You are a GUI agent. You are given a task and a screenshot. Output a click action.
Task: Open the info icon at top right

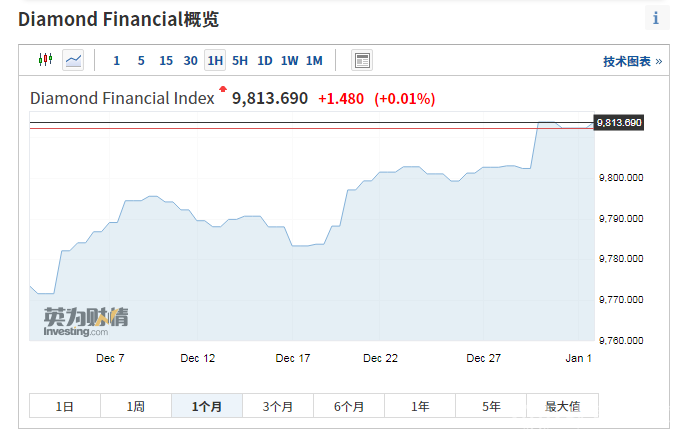click(x=656, y=18)
